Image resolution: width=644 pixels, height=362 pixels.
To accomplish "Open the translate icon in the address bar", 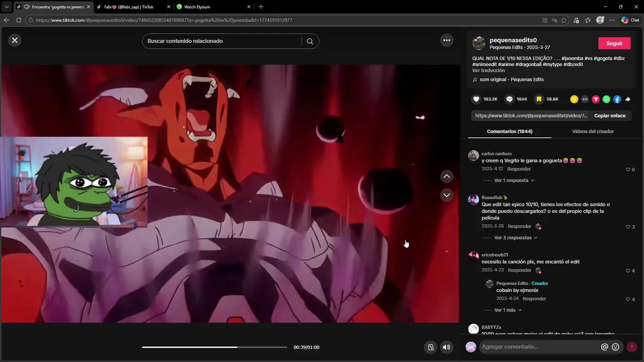I will click(x=554, y=20).
